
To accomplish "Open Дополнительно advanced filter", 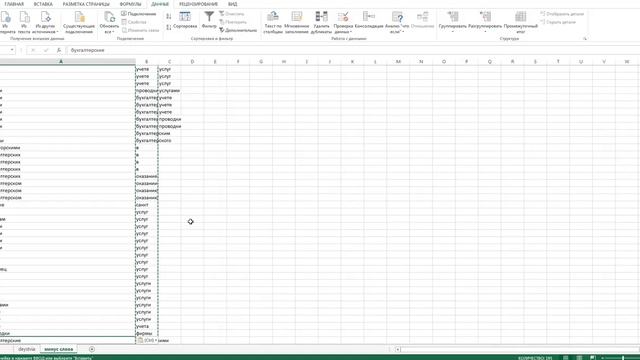I will [238, 30].
